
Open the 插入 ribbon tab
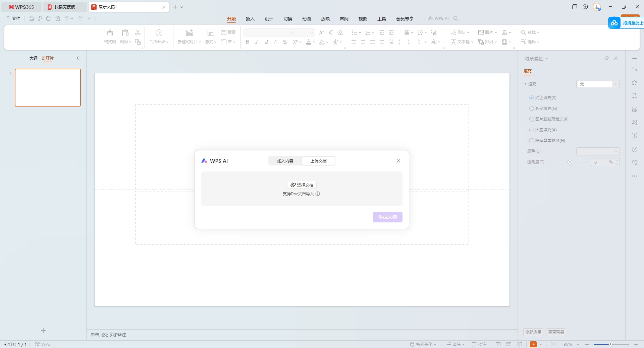pyautogui.click(x=250, y=19)
